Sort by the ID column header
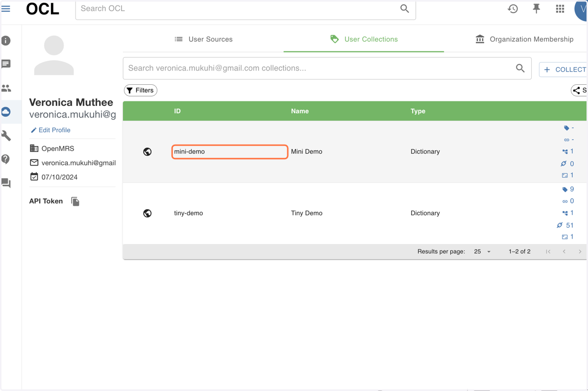 177,111
